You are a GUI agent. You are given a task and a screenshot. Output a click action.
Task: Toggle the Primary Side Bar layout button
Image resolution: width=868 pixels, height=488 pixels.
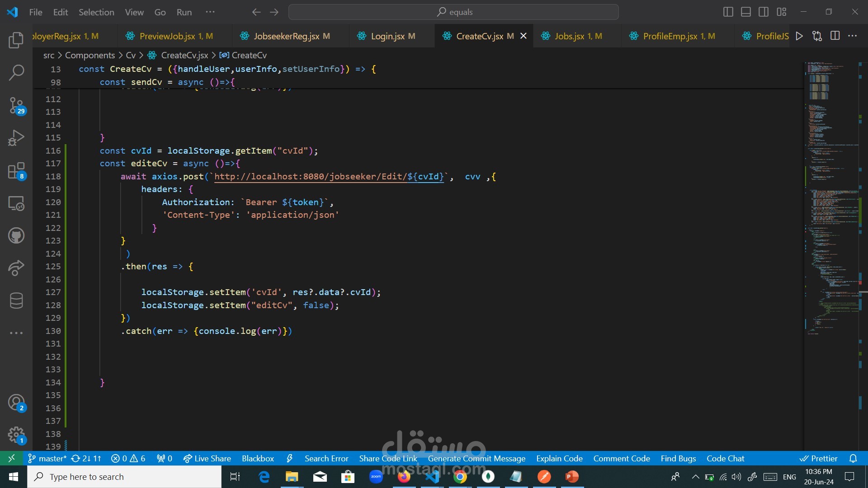728,12
